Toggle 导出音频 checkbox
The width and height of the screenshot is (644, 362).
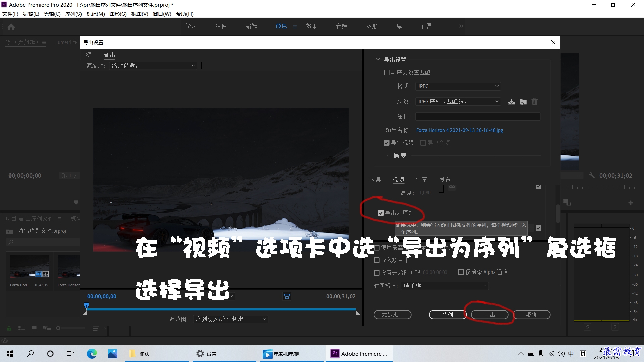423,143
